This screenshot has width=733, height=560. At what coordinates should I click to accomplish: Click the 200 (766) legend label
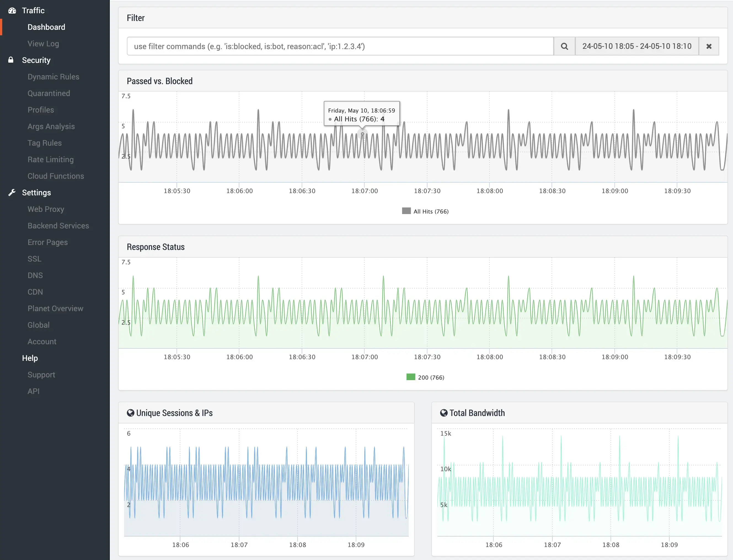coord(431,377)
